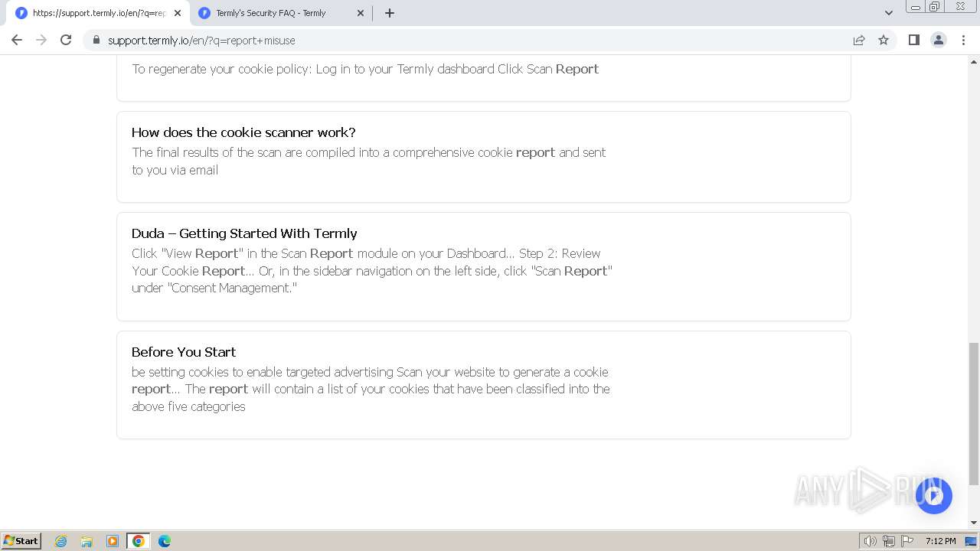This screenshot has height=551, width=980.
Task: Click the scrollbar down arrow
Action: click(x=974, y=523)
